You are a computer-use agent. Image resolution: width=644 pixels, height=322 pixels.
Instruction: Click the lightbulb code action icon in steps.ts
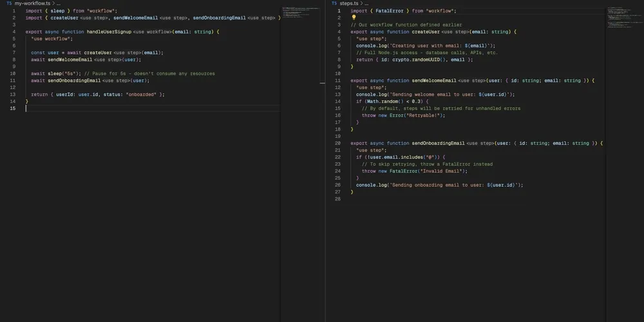[354, 18]
